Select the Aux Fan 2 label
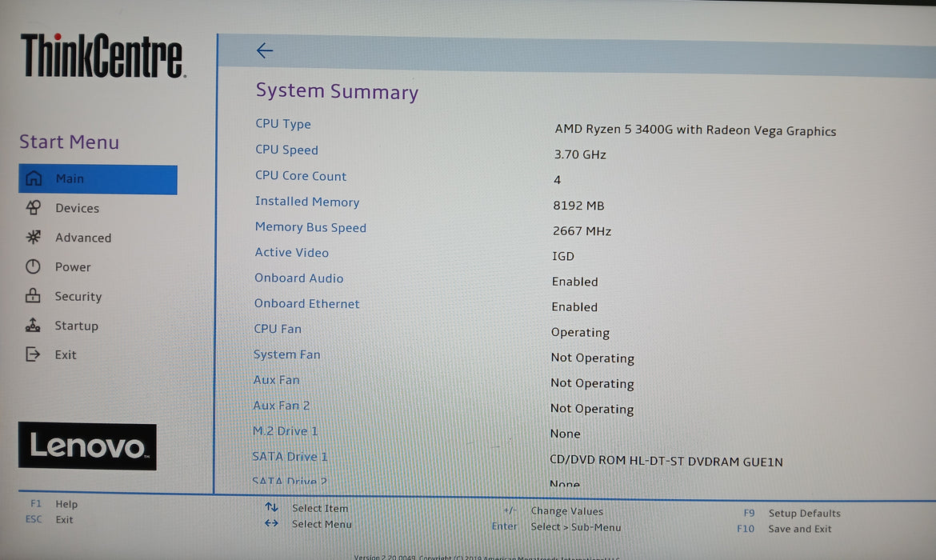 [281, 406]
